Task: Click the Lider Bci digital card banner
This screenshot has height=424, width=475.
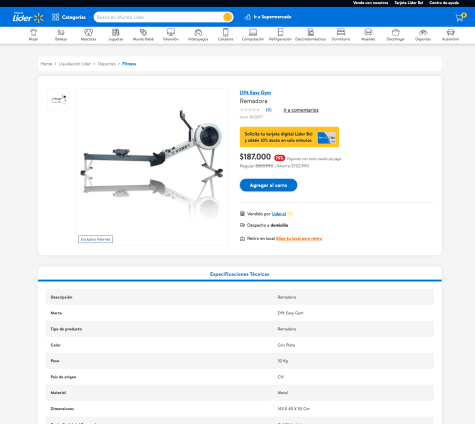Action: point(289,137)
